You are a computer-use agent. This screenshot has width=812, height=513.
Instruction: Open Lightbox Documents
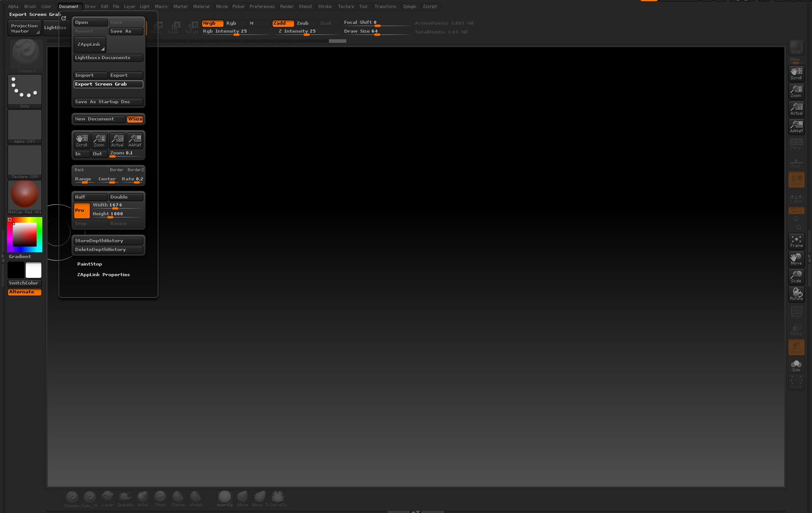pos(108,58)
